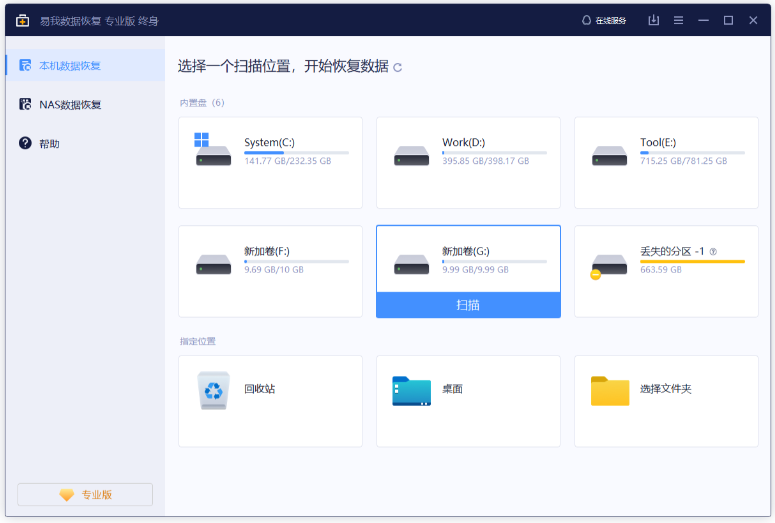Screen dimensions: 775x523
Task: Click the System(C:) usage bar
Action: [297, 153]
